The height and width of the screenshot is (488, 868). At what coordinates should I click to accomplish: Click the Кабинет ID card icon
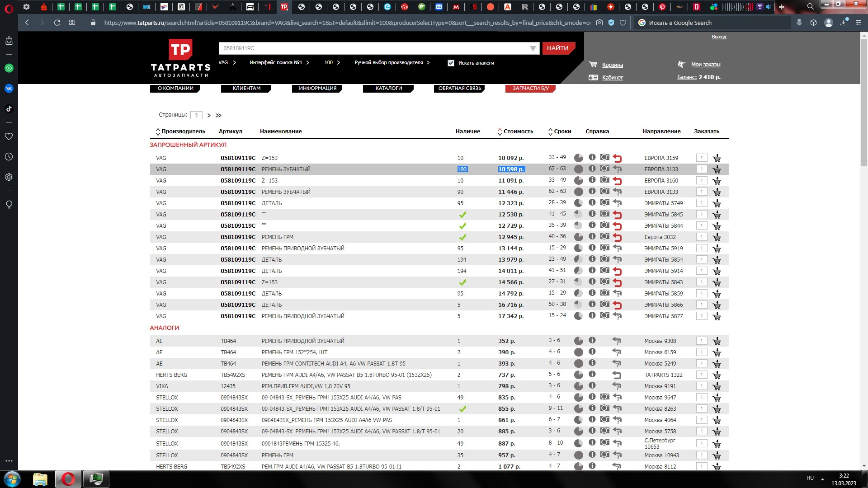[593, 77]
